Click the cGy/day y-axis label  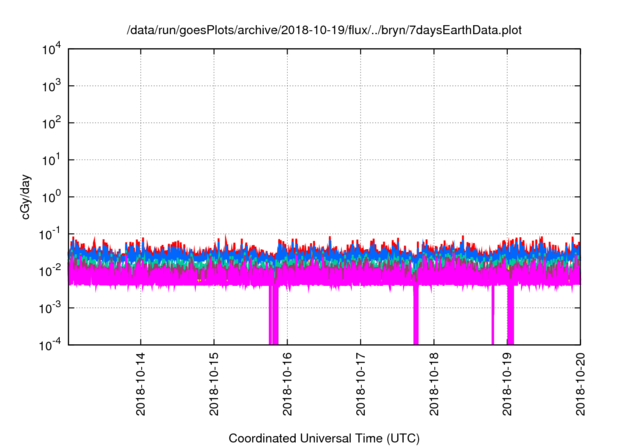[x=26, y=197]
